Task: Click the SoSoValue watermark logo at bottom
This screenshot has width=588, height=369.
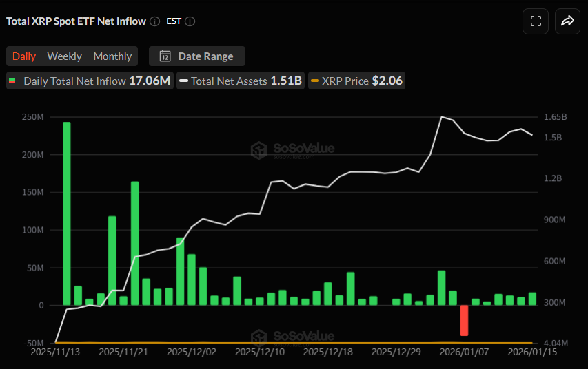Action: click(x=259, y=337)
